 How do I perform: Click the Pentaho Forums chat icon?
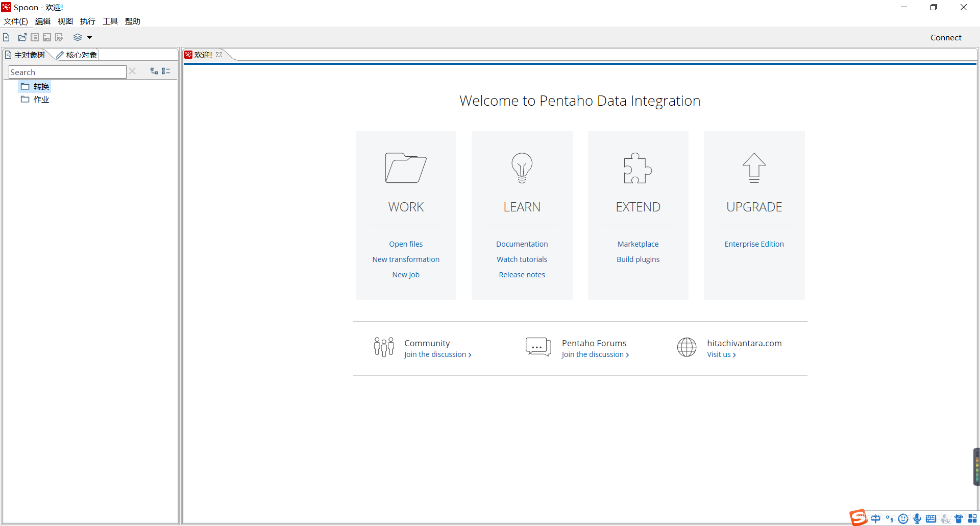pyautogui.click(x=538, y=347)
